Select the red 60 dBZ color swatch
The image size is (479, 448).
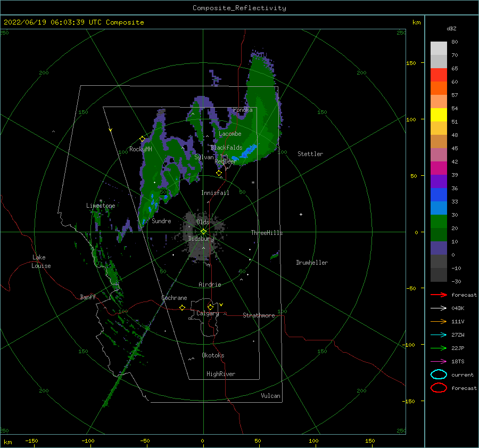439,75
